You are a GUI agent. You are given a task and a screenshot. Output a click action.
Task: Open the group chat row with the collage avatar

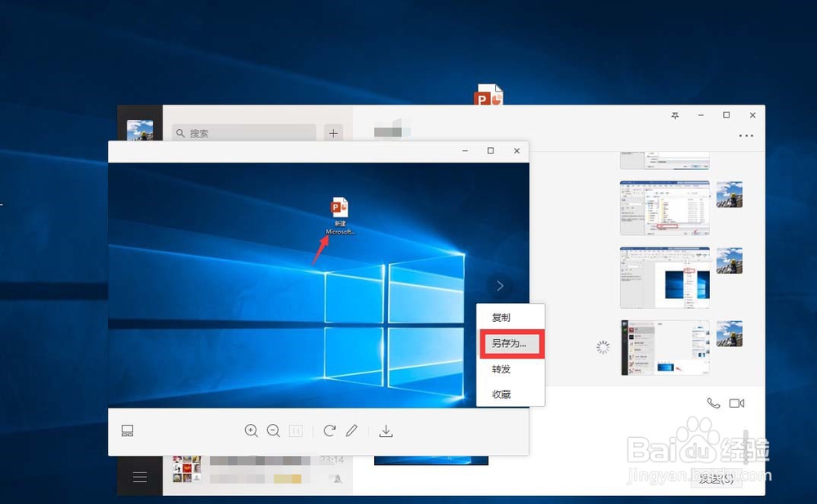[258, 469]
